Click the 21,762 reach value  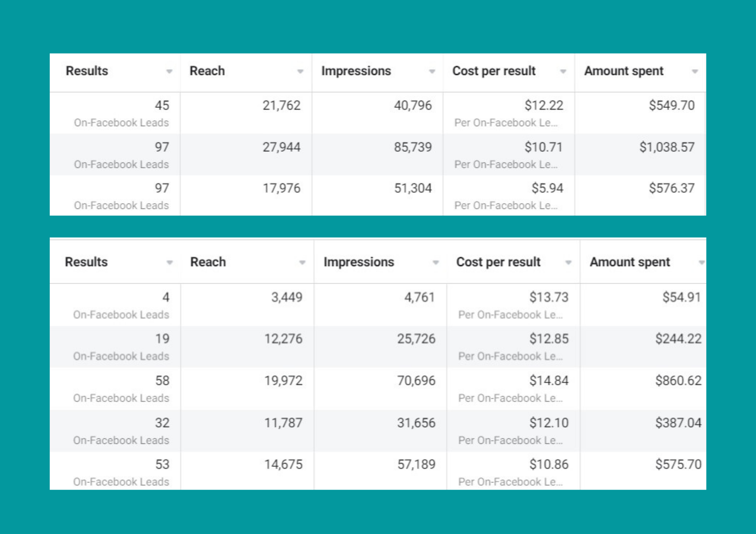[281, 106]
